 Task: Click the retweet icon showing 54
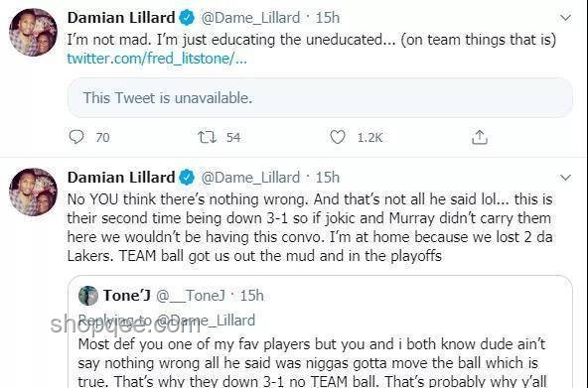pyautogui.click(x=207, y=137)
